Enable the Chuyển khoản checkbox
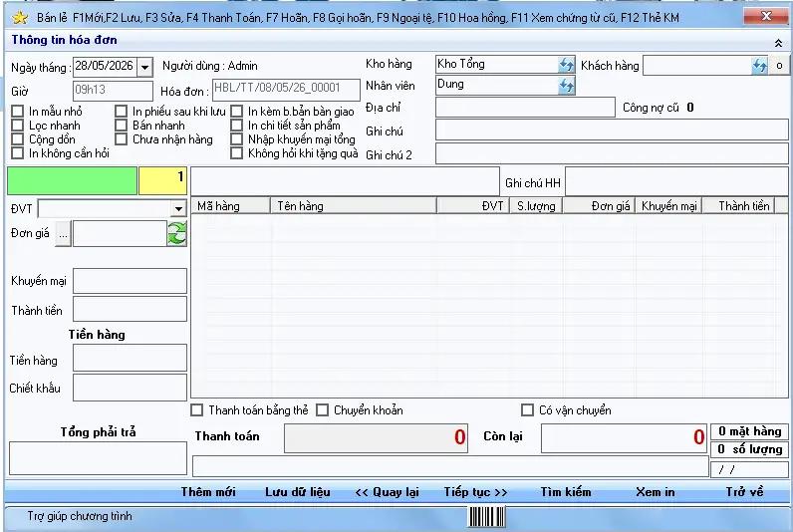Viewport: 793px width, 532px height. tap(322, 410)
